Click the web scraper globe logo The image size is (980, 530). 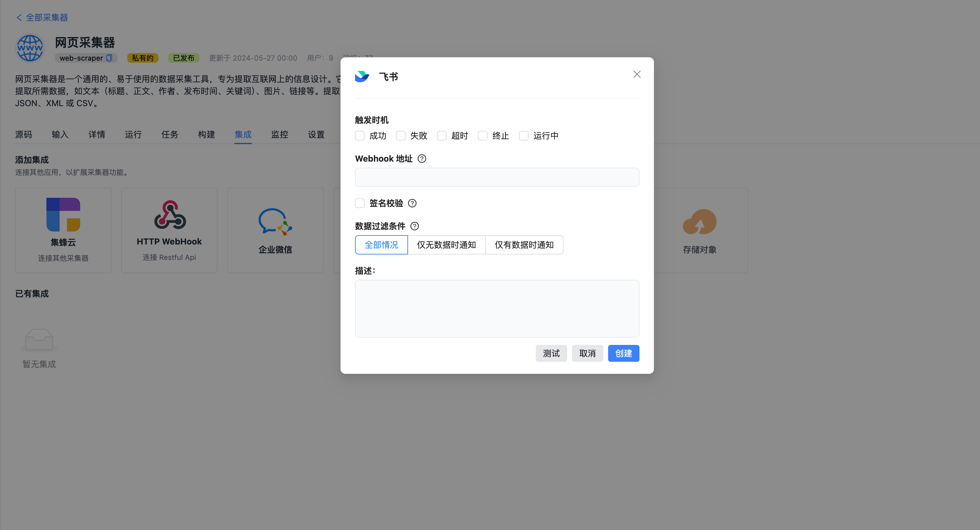pos(30,48)
